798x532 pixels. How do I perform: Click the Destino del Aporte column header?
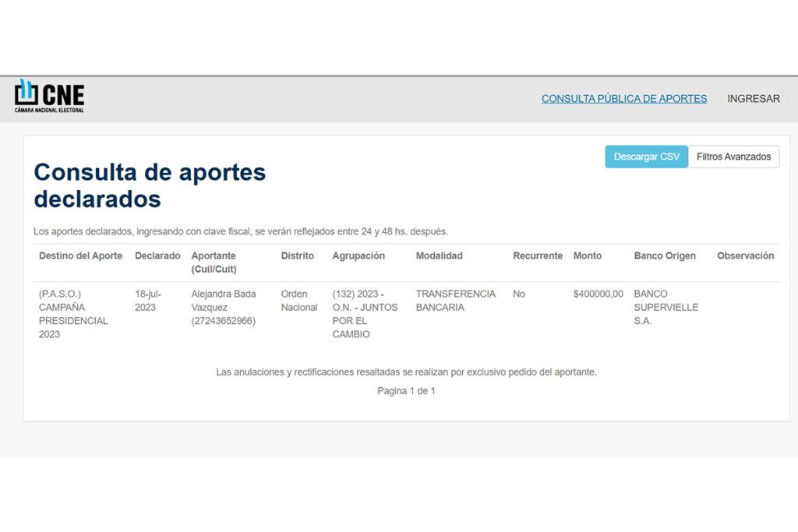(x=80, y=255)
